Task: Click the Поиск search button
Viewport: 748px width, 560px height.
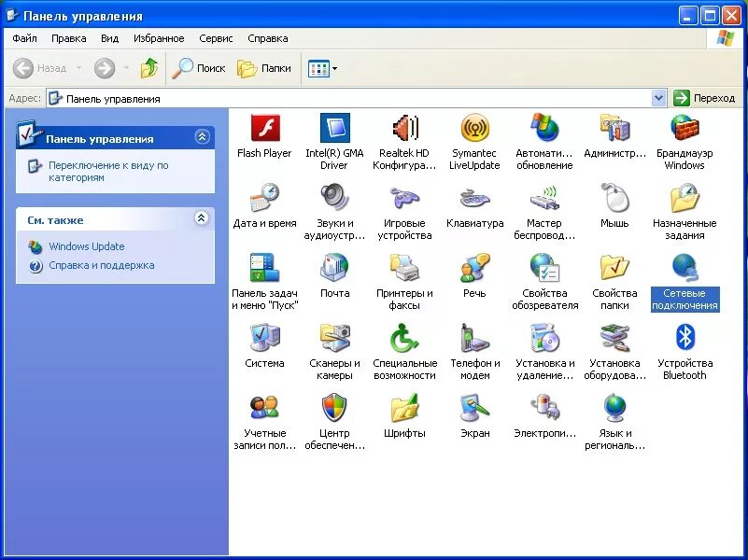Action: click(x=199, y=68)
